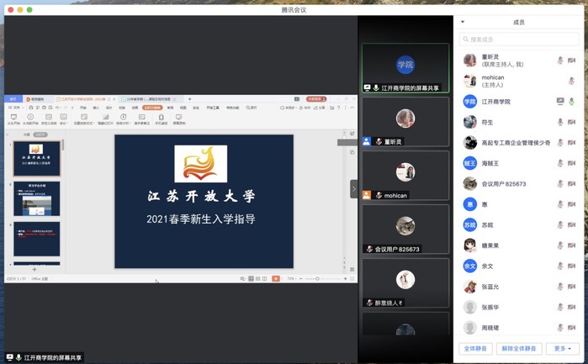The image size is (588, 364).
Task: Toggle 董昕灵's microphone in members list
Action: click(560, 61)
